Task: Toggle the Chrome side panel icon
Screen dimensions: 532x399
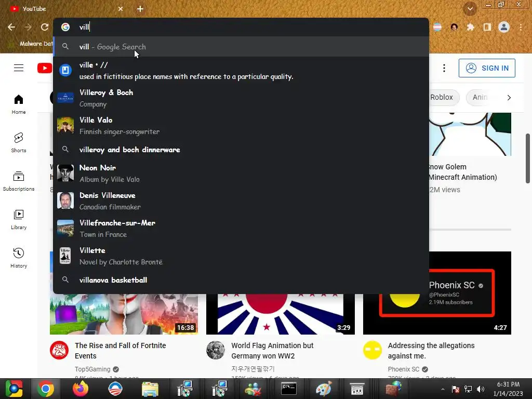Action: [x=487, y=27]
